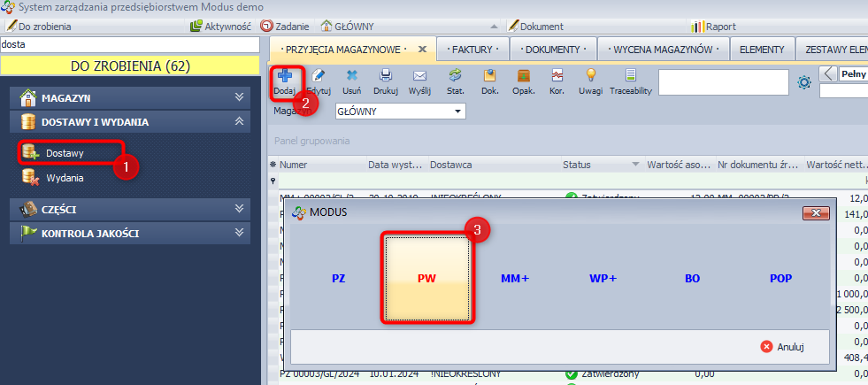868x385 pixels.
Task: Open the DO ZROBIENIA (62) banner
Action: [130, 65]
